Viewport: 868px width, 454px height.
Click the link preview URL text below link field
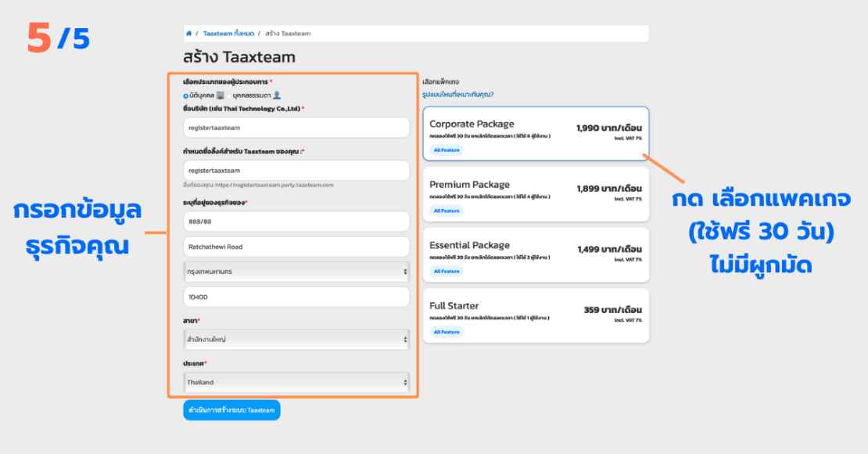[259, 186]
